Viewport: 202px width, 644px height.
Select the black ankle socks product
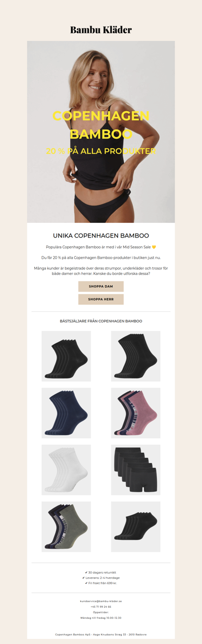tap(136, 527)
